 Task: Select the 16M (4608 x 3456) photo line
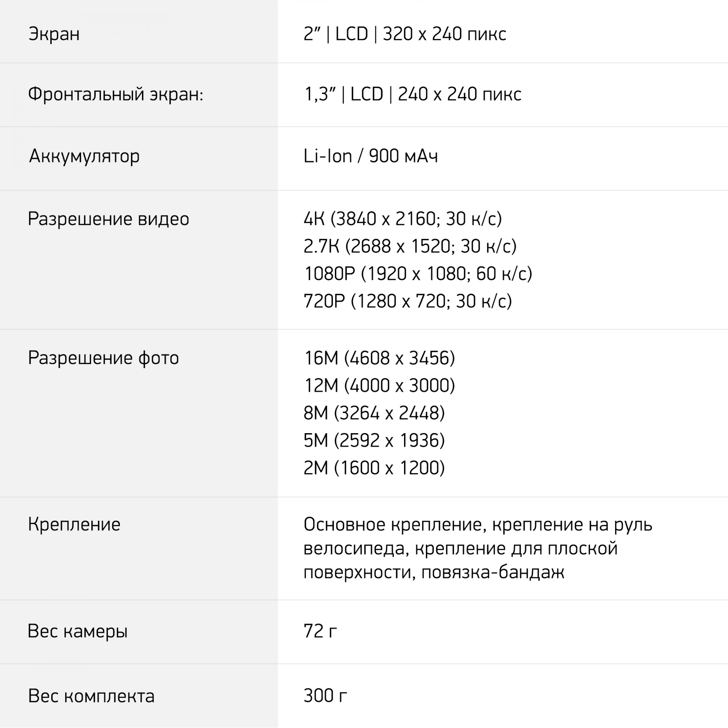click(379, 358)
